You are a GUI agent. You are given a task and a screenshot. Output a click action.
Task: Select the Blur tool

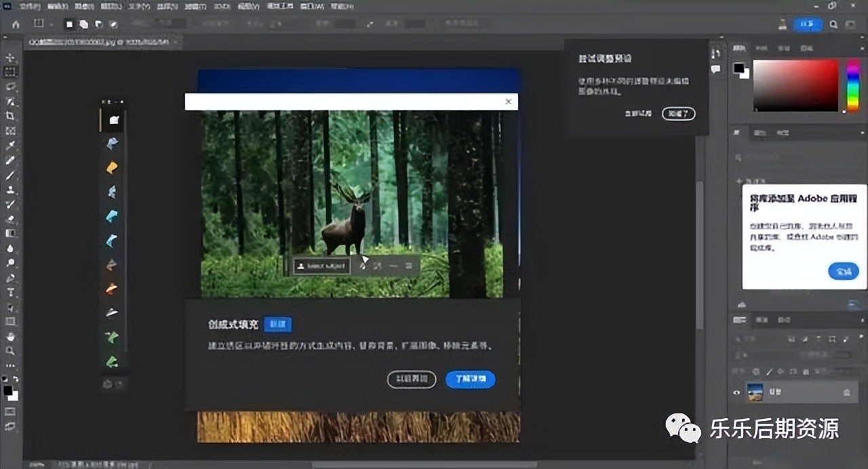tap(10, 248)
